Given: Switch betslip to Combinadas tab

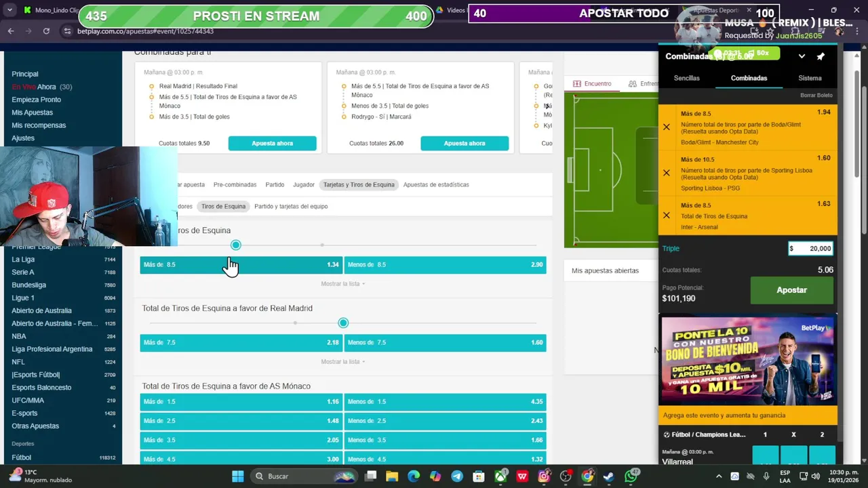Looking at the screenshot, I should (x=749, y=78).
